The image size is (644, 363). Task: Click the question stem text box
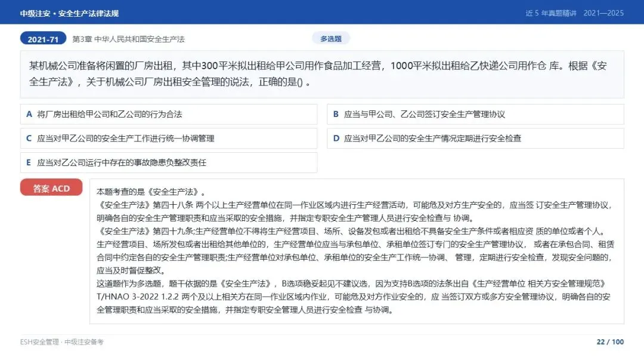[x=322, y=74]
